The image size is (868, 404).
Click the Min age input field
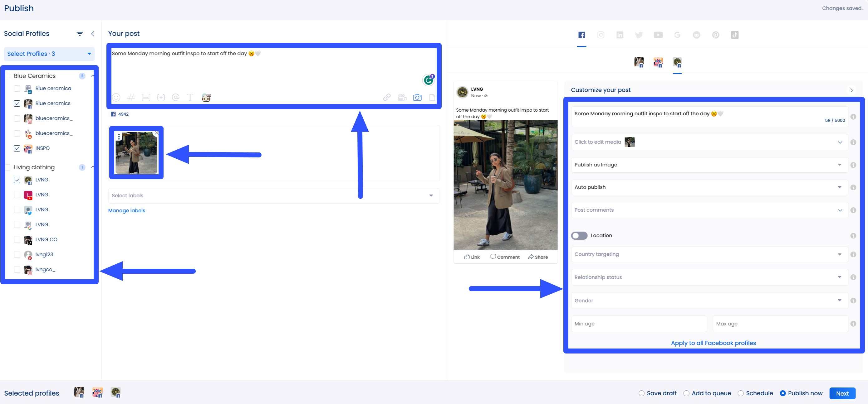[x=639, y=324]
